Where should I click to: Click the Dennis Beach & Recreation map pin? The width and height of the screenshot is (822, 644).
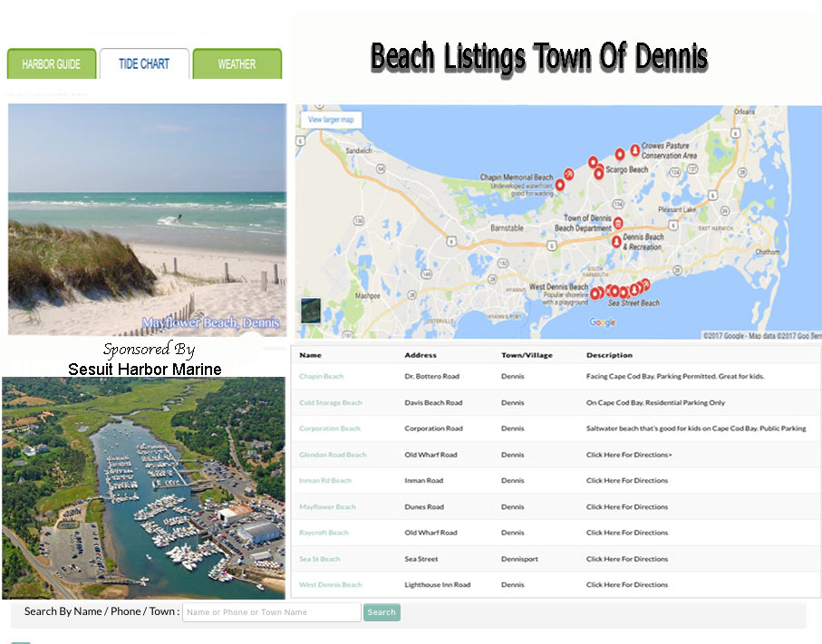click(x=616, y=242)
